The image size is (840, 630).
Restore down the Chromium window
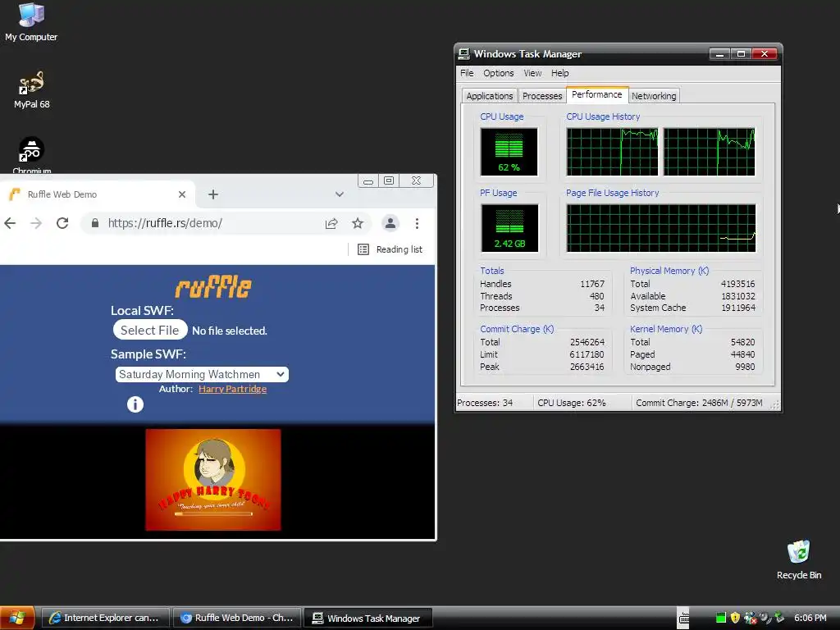(389, 181)
